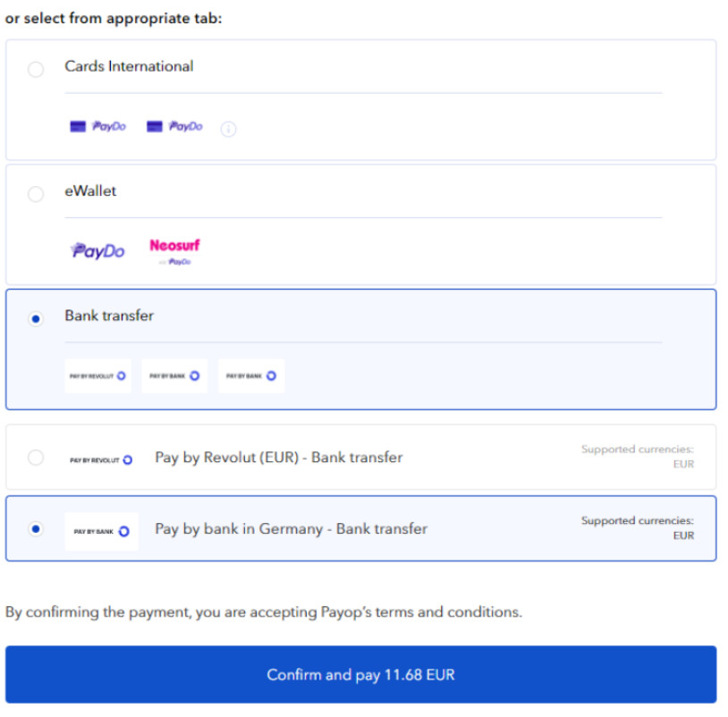728x717 pixels.
Task: Open the eWallet tab label
Action: pos(90,191)
